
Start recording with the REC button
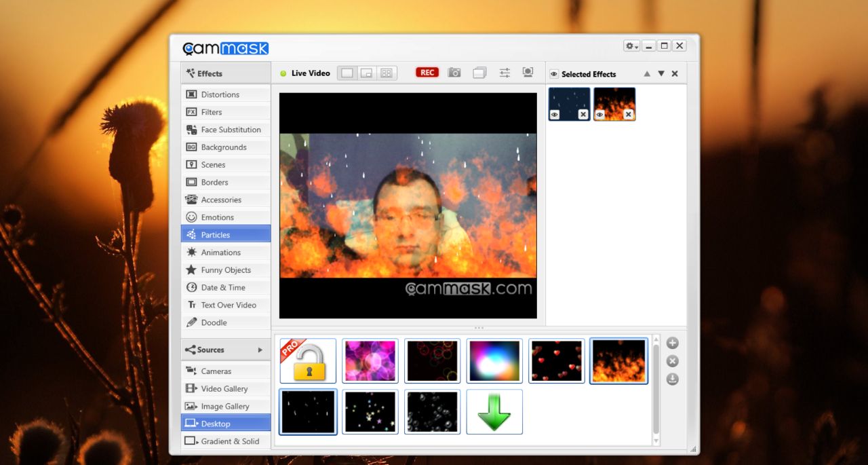tap(427, 73)
